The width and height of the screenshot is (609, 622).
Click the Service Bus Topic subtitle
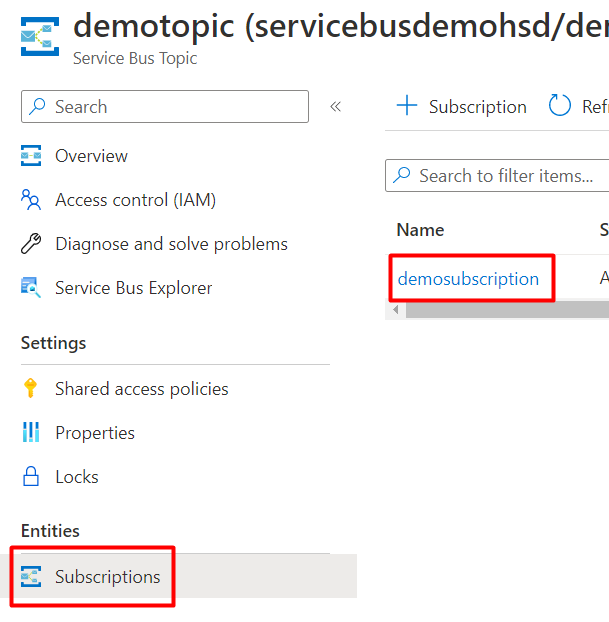[135, 58]
